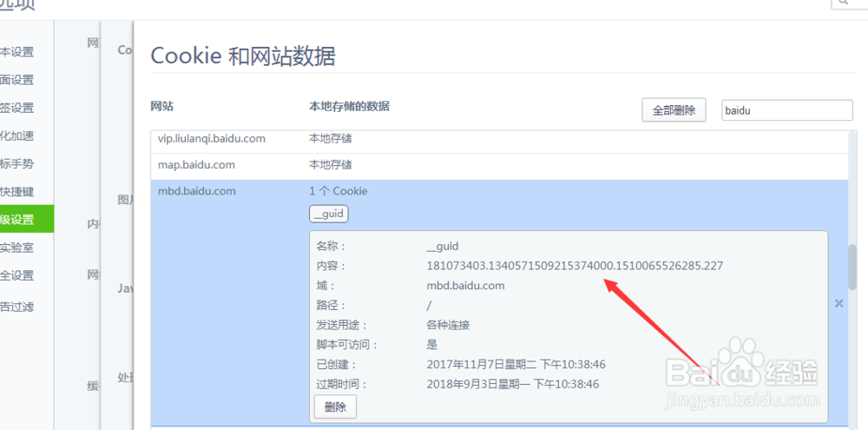Viewport: 868px width, 430px height.
Task: Click the 1 个 Cookie label
Action: [339, 191]
